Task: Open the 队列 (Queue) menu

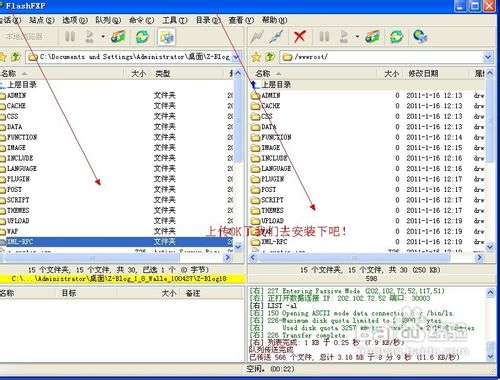Action: tap(108, 20)
